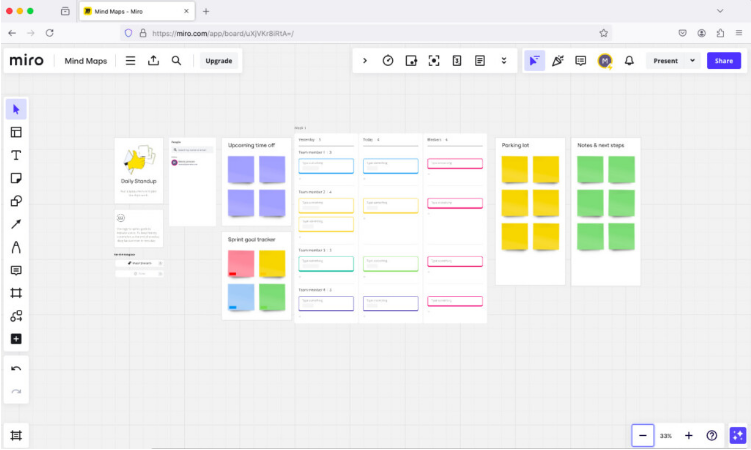The image size is (751, 450).
Task: Open the notifications bell
Action: (x=629, y=60)
